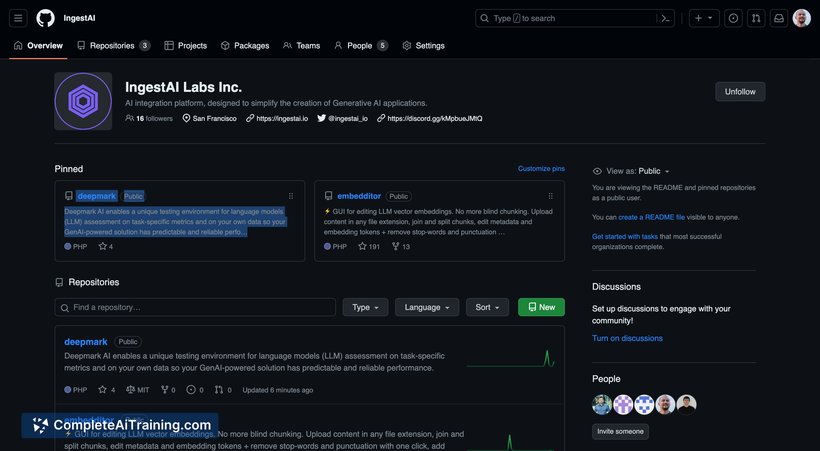The width and height of the screenshot is (820, 451).
Task: Switch to the Teams tab
Action: click(x=301, y=46)
